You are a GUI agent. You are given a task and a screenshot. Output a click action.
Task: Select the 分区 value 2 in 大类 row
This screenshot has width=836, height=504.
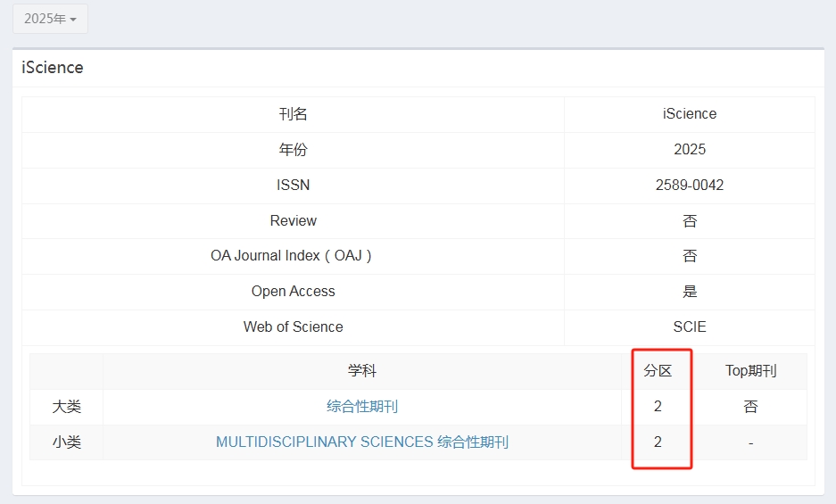coord(658,407)
